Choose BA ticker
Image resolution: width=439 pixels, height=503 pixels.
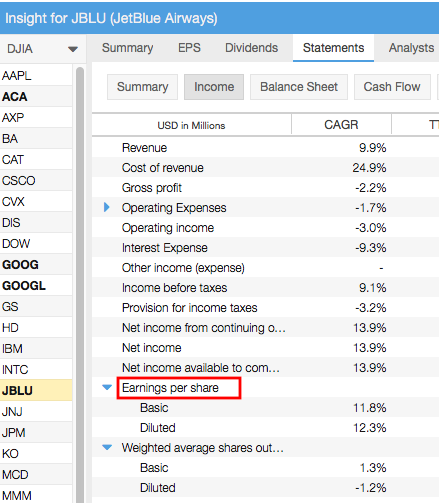tap(36, 139)
